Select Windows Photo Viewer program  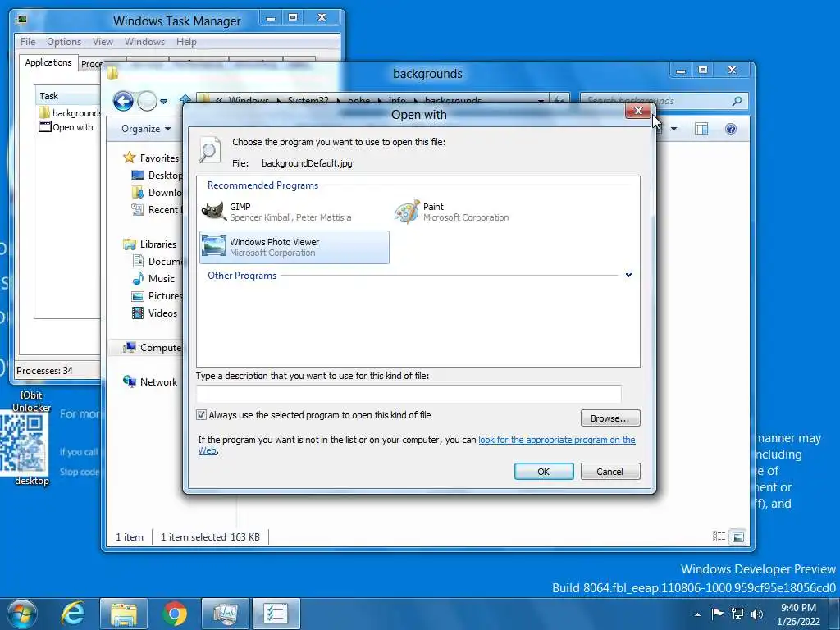pos(294,247)
